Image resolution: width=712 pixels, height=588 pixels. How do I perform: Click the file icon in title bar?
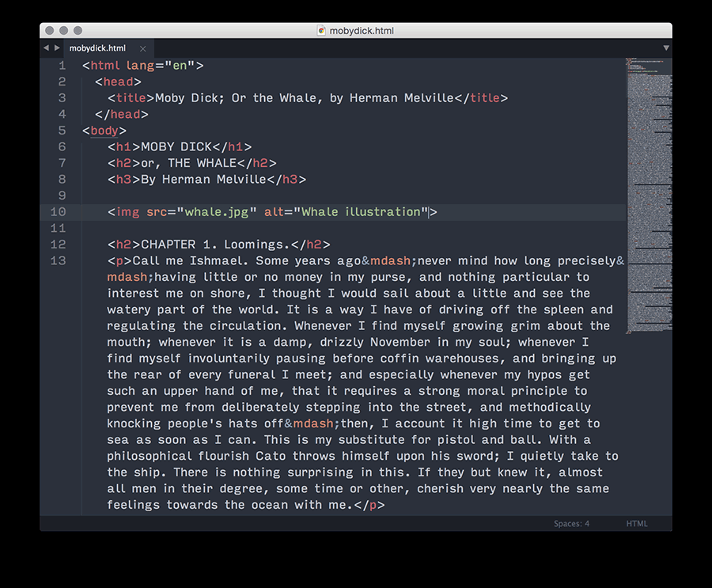[321, 30]
